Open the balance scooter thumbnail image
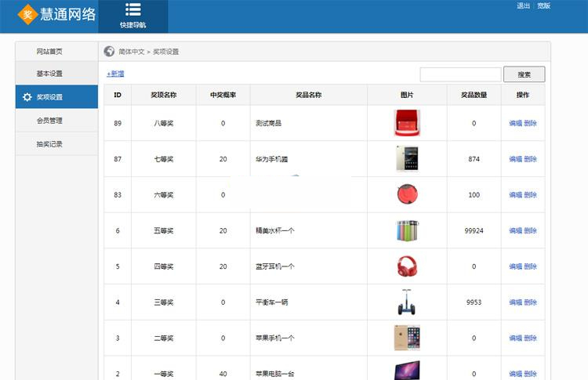The image size is (588, 380). (407, 302)
